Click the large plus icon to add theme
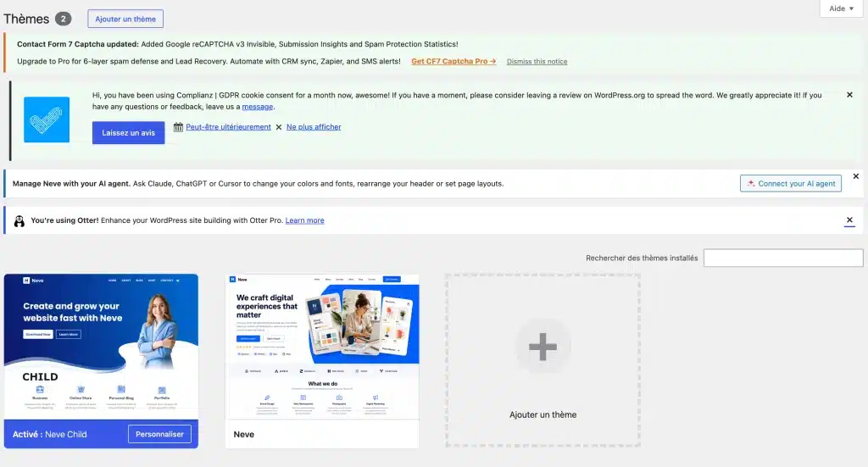This screenshot has width=868, height=467. coord(543,347)
